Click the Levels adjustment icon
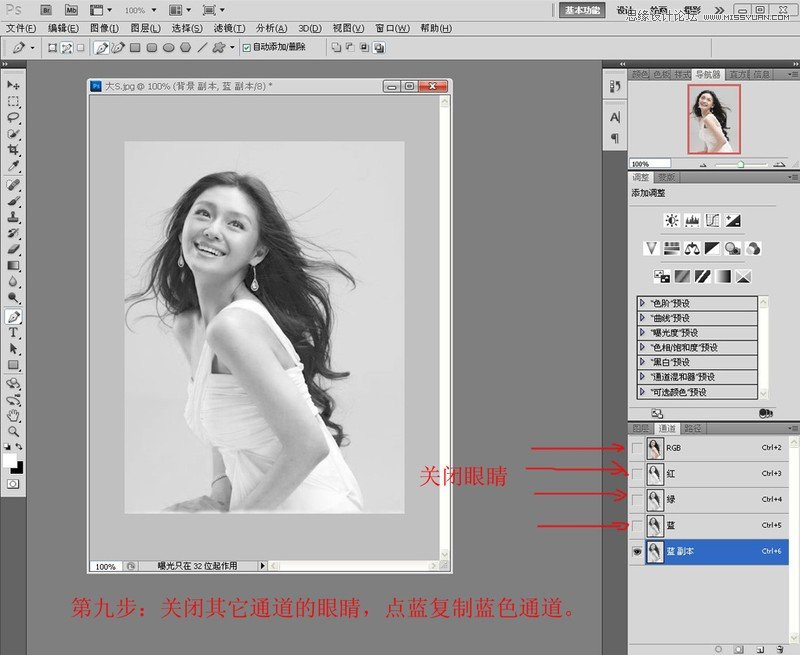The height and width of the screenshot is (655, 800). click(693, 220)
